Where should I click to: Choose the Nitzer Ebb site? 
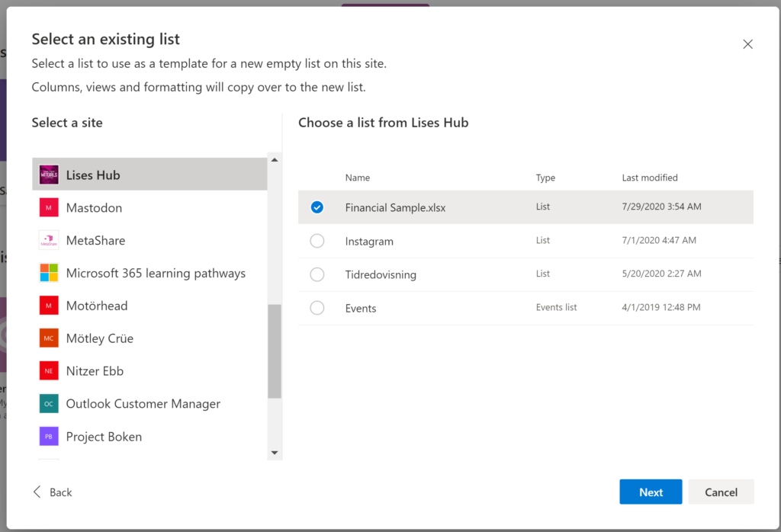click(149, 370)
